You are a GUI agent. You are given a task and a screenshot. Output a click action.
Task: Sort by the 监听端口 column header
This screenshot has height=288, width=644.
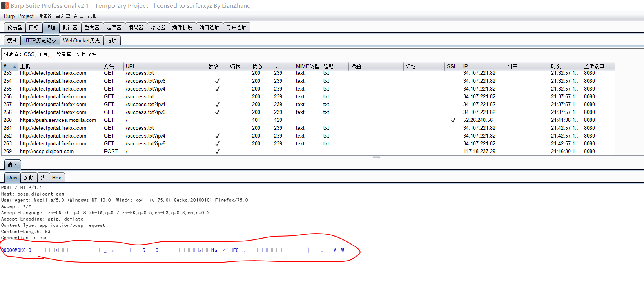(x=598, y=66)
